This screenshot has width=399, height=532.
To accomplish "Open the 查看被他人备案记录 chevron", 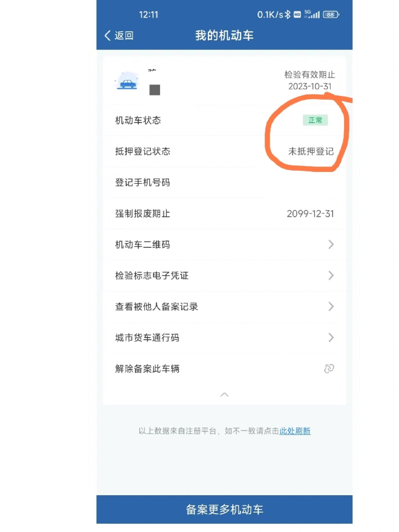I will [x=331, y=306].
